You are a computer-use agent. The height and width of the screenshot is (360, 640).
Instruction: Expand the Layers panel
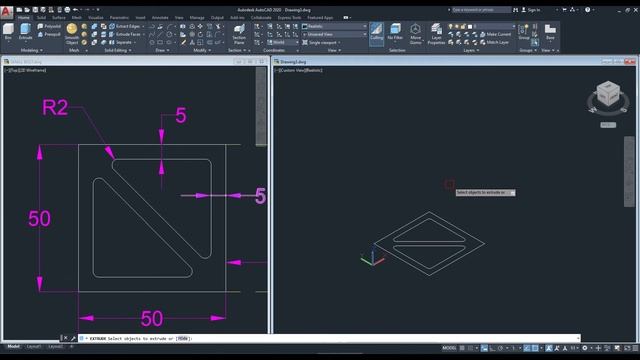coord(471,50)
